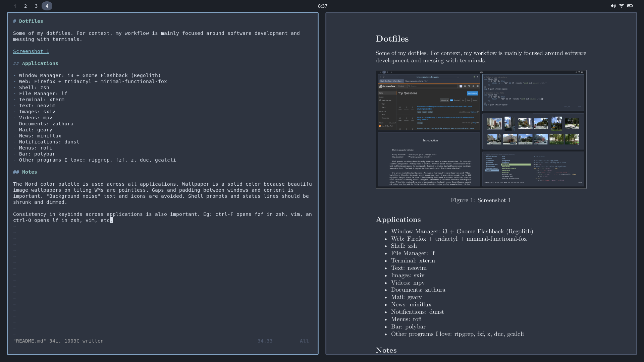Click the 'Images: sxiv' line in editor
This screenshot has height=362, width=644.
click(x=34, y=112)
